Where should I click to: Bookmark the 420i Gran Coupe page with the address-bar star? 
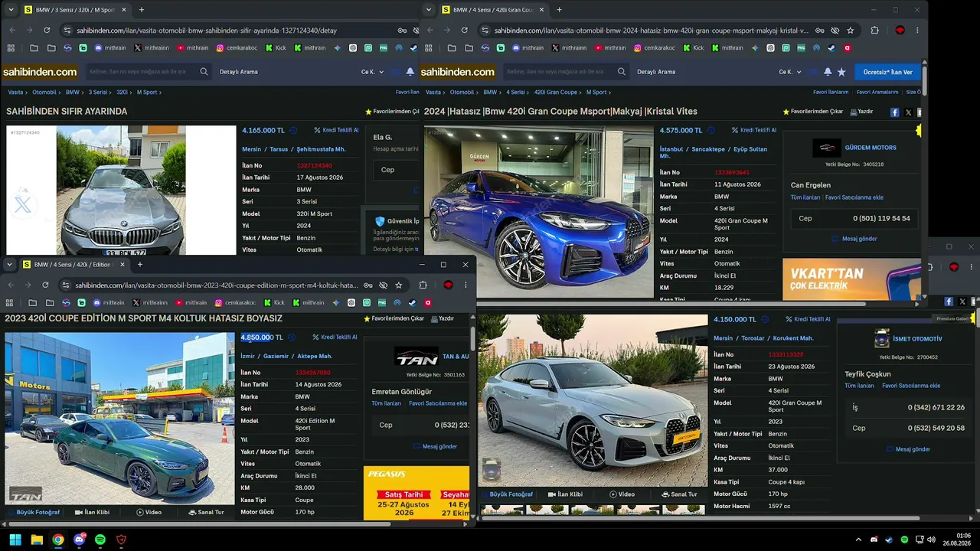pyautogui.click(x=851, y=31)
